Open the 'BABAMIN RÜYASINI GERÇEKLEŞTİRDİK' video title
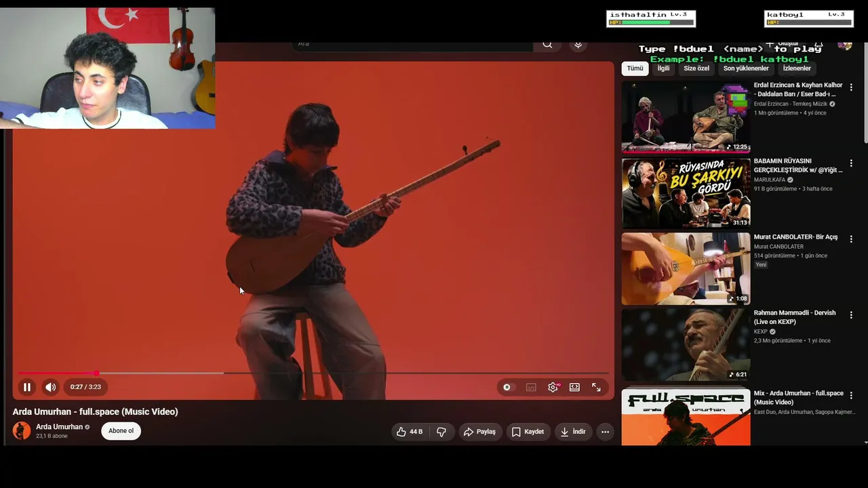This screenshot has width=868, height=488. click(798, 165)
